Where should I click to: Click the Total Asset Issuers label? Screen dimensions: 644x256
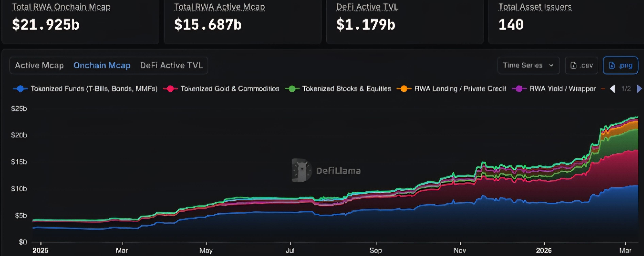pos(535,7)
